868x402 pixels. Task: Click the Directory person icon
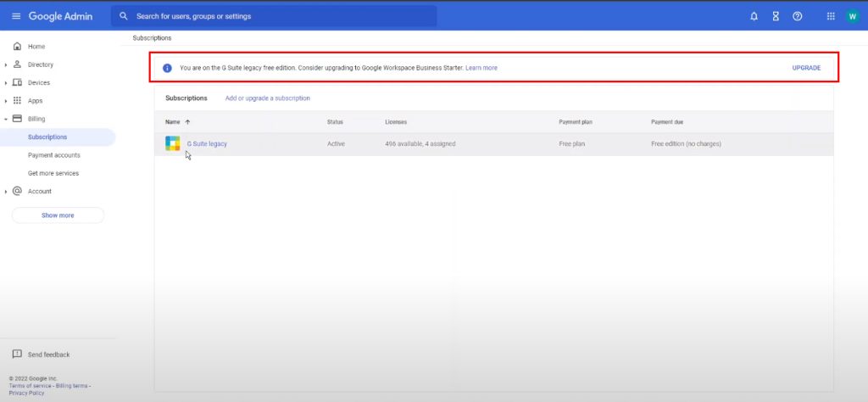17,64
